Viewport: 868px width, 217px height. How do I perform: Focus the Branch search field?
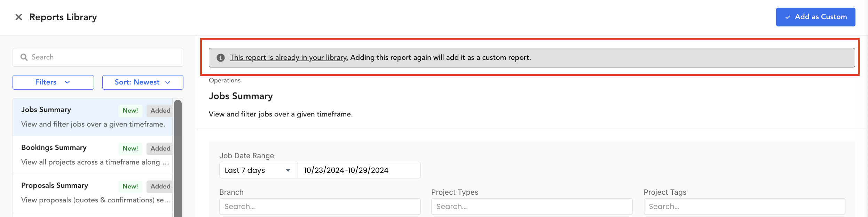click(320, 207)
